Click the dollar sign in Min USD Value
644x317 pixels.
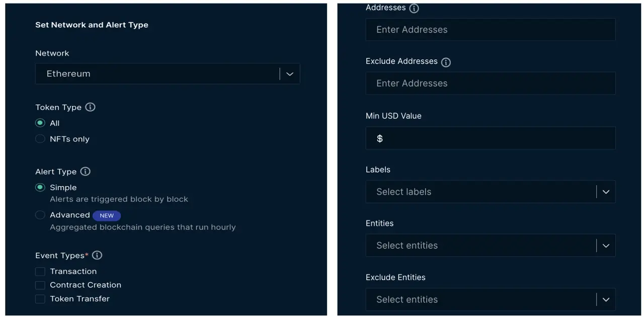[380, 138]
